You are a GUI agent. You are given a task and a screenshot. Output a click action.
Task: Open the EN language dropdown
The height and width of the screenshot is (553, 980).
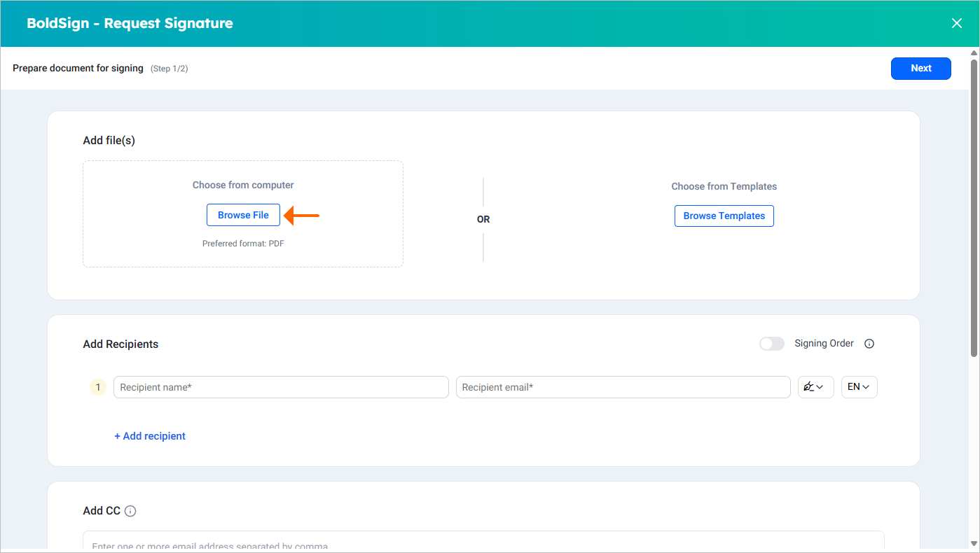(x=859, y=387)
